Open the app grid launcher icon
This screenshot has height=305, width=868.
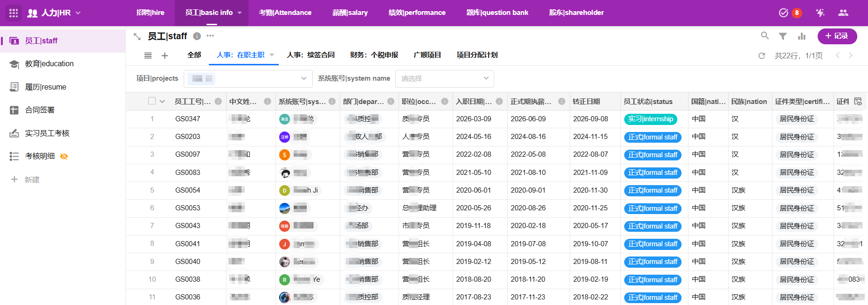[14, 13]
